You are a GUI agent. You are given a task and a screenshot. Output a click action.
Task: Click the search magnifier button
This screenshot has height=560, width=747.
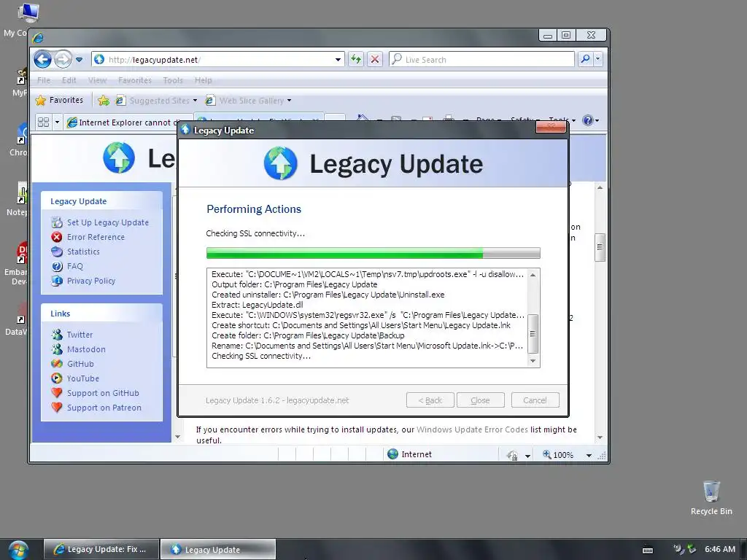(585, 59)
